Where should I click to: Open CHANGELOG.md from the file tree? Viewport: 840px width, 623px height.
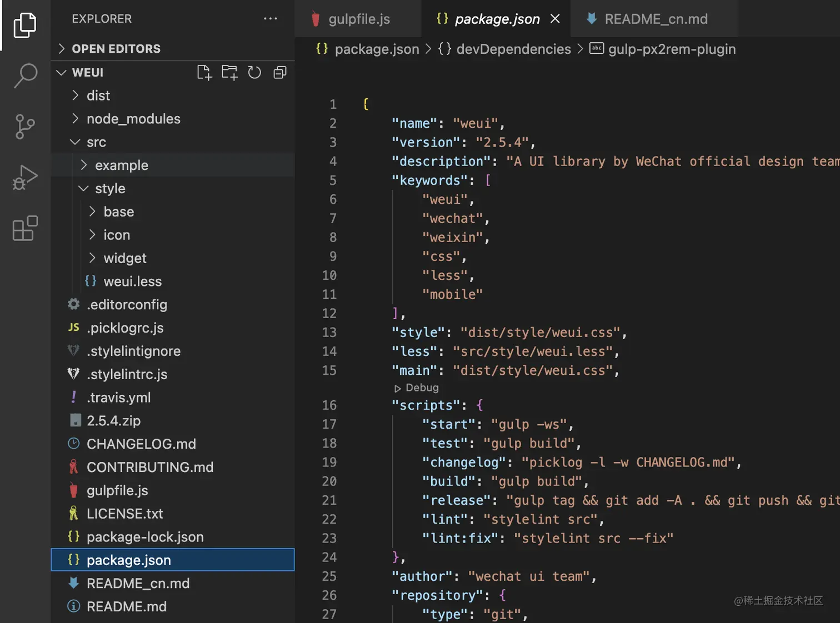click(141, 444)
